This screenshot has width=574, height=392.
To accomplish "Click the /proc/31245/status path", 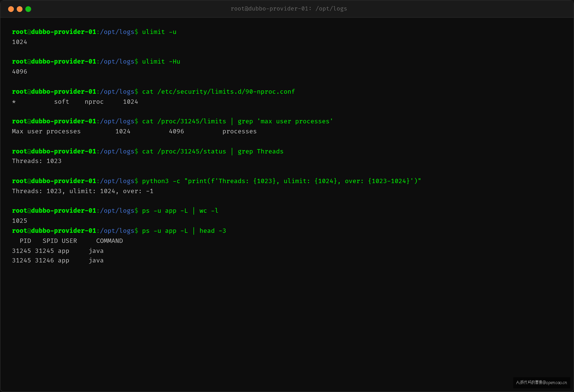I will [192, 151].
